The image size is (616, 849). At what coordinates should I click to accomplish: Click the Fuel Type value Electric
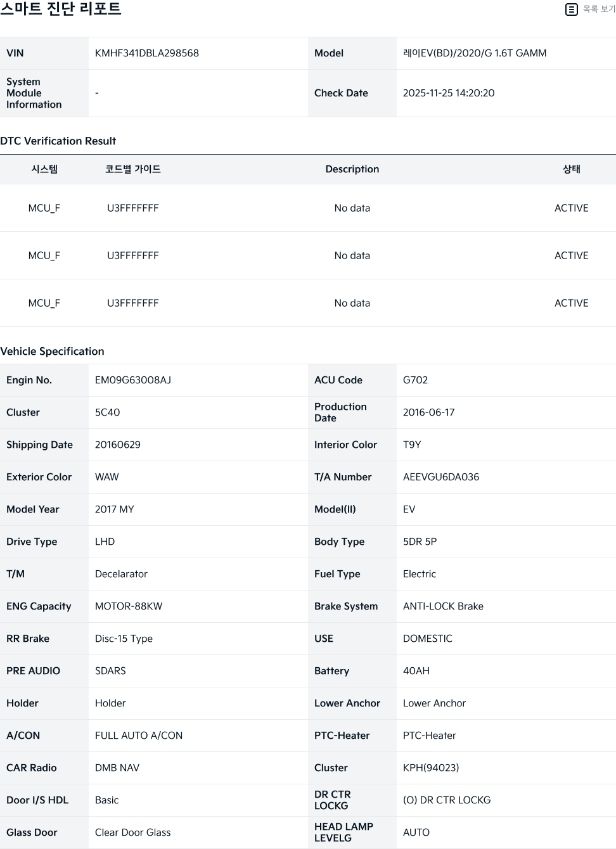[x=420, y=574]
